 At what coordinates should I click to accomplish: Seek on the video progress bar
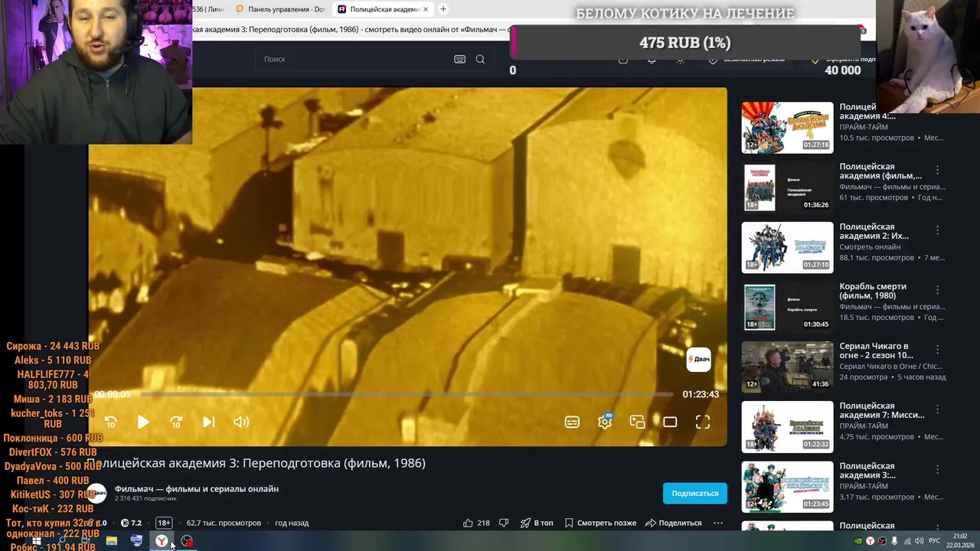[406, 394]
